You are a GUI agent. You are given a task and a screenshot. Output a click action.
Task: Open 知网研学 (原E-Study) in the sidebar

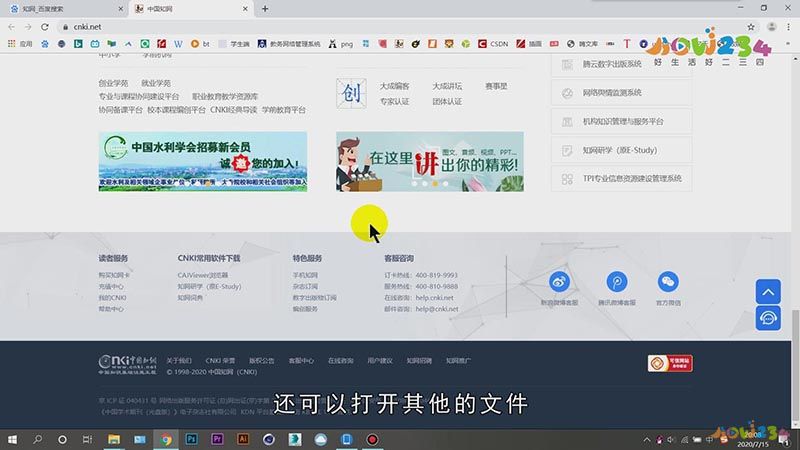(621, 150)
